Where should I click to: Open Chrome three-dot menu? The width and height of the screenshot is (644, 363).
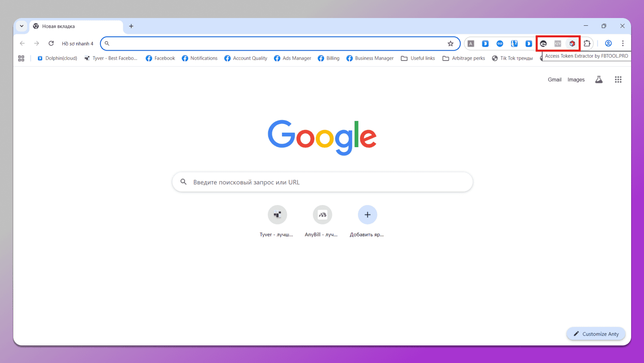(x=623, y=43)
